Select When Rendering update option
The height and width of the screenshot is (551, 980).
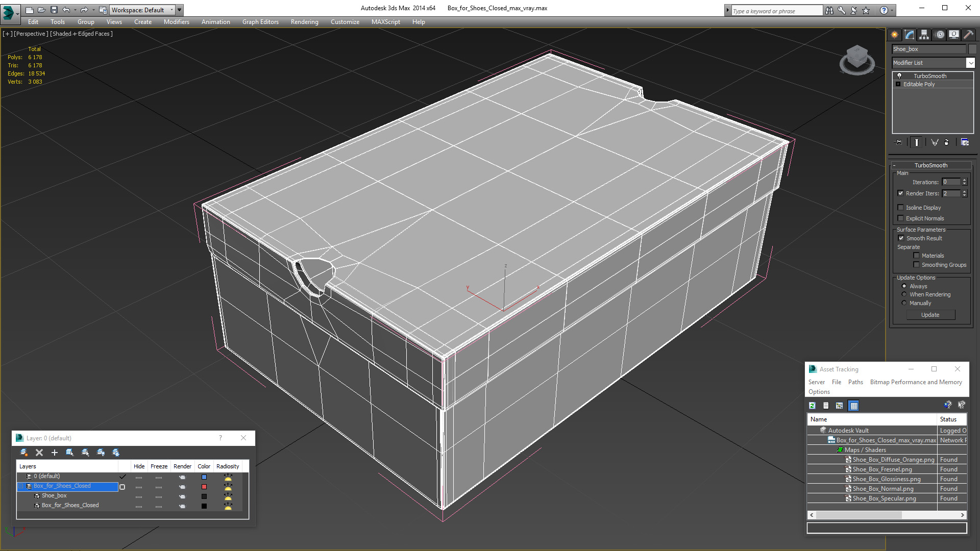pos(904,294)
